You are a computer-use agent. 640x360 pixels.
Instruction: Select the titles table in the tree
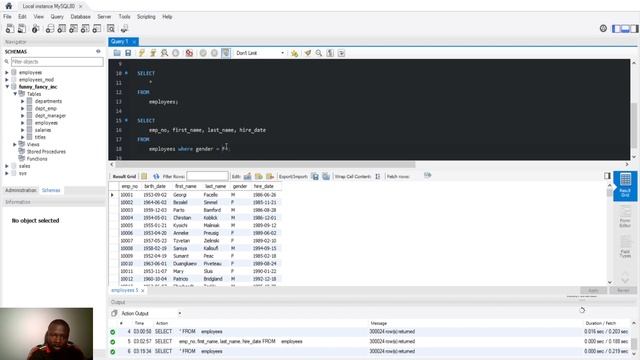pyautogui.click(x=40, y=137)
